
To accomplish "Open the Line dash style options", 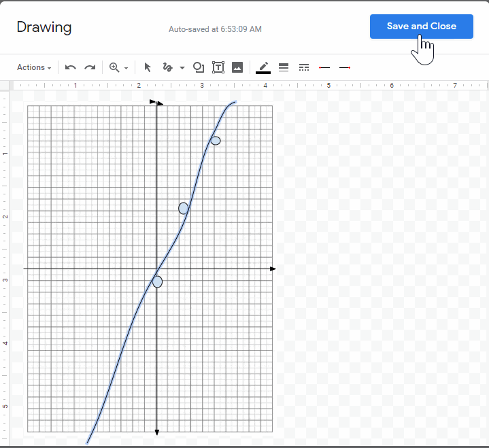I will point(304,67).
